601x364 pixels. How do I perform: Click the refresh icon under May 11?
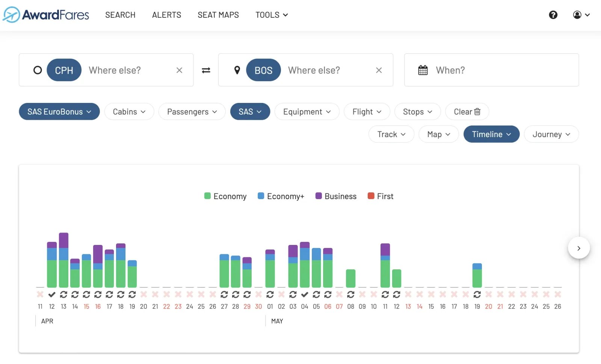click(385, 294)
